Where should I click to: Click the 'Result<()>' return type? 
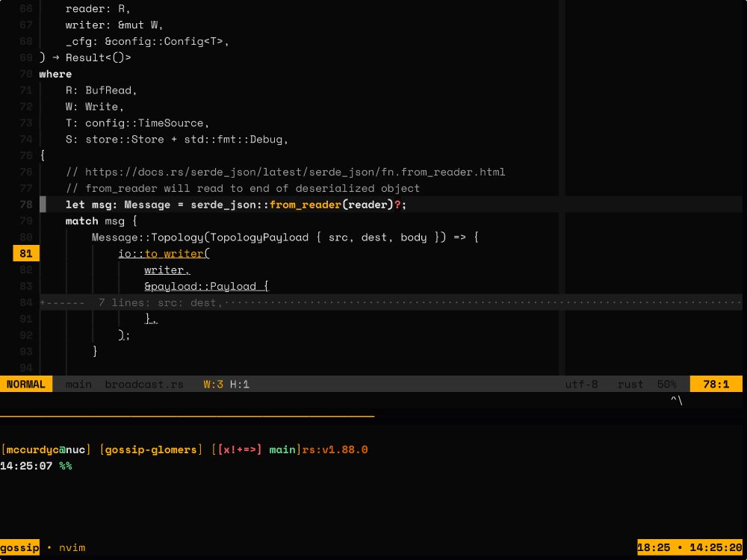click(98, 57)
